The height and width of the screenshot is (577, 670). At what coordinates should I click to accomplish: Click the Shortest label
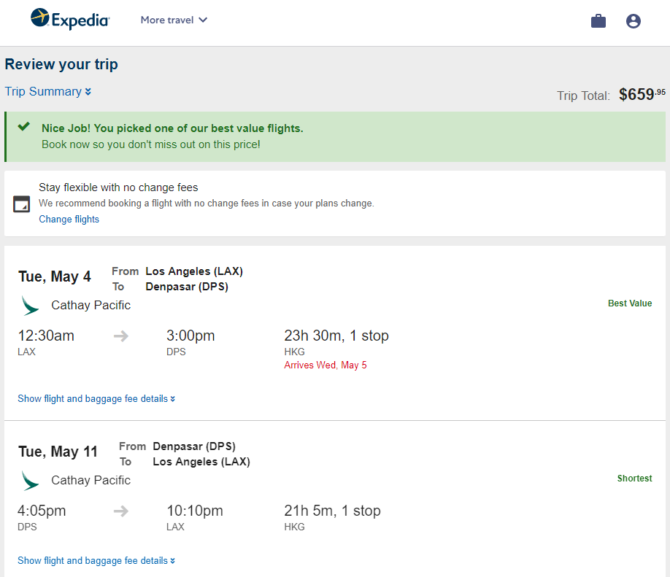(x=635, y=478)
